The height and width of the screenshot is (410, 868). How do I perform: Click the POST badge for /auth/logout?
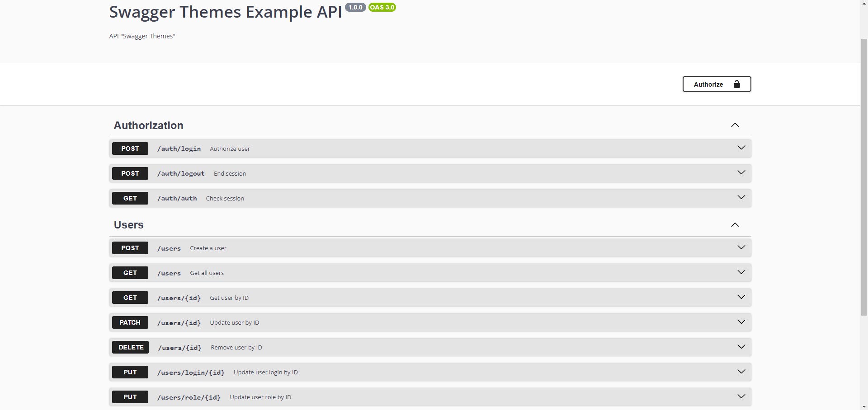coord(130,173)
